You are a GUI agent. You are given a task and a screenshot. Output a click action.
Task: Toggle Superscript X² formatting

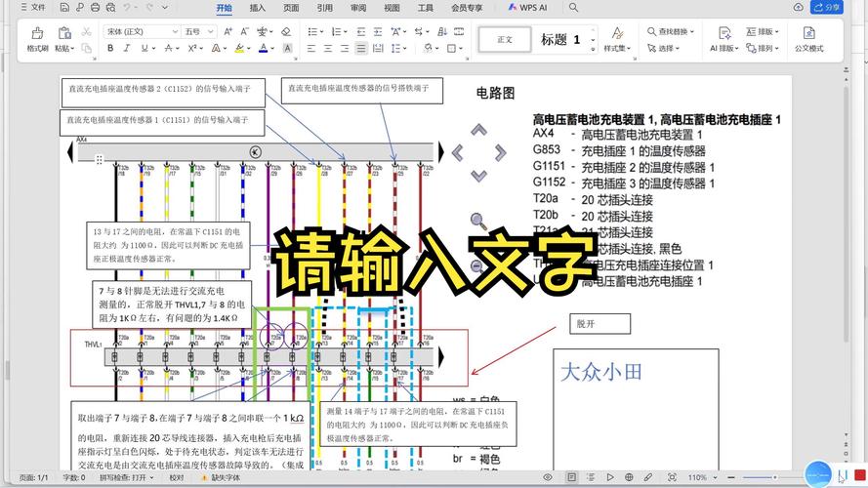192,48
